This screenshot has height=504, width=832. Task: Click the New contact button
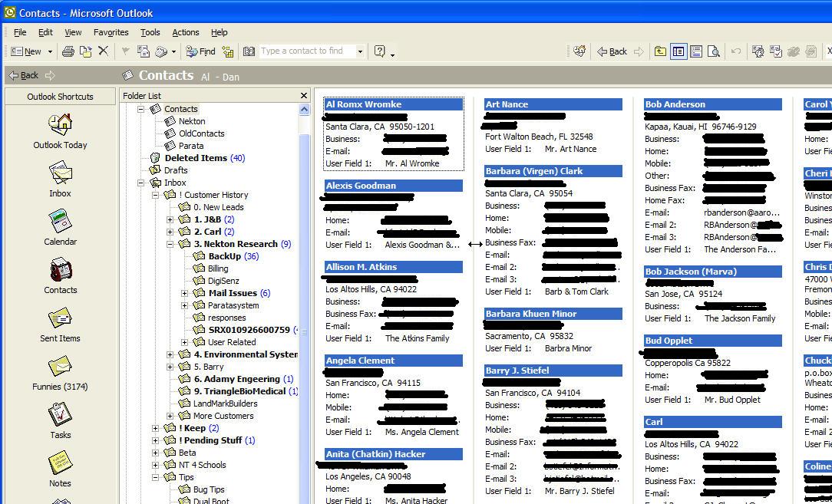(x=27, y=51)
